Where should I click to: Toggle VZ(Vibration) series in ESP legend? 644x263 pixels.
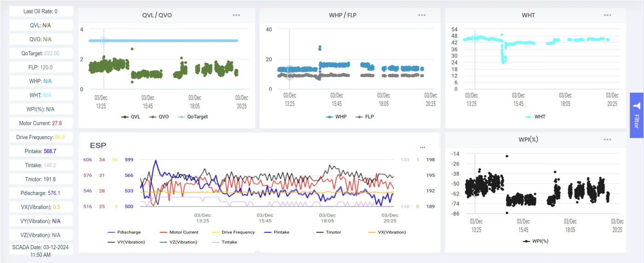(178, 242)
